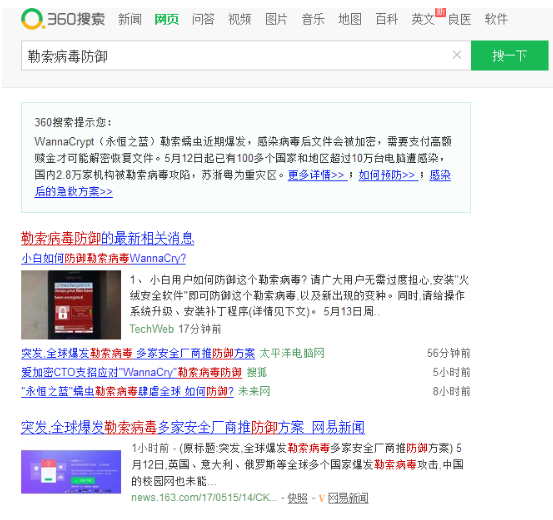
Task: Click the 360搜索 logo
Action: [x=63, y=19]
